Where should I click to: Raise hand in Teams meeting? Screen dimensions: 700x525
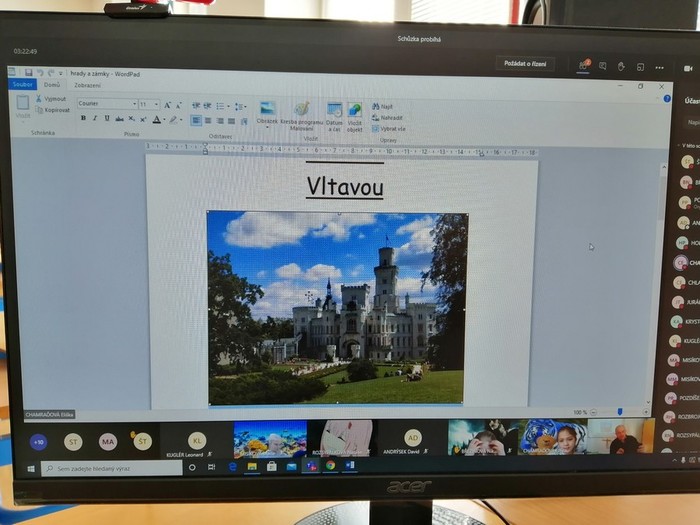tap(621, 67)
